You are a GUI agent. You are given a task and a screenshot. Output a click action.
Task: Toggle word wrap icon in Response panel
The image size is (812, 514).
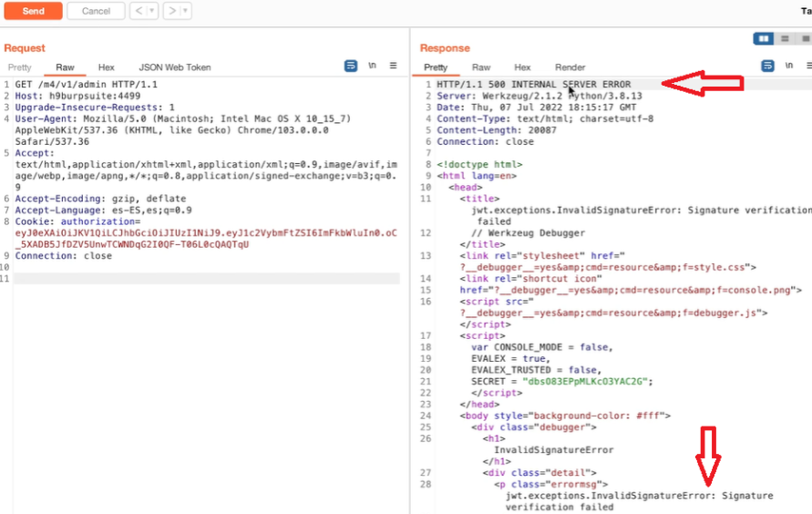(767, 66)
